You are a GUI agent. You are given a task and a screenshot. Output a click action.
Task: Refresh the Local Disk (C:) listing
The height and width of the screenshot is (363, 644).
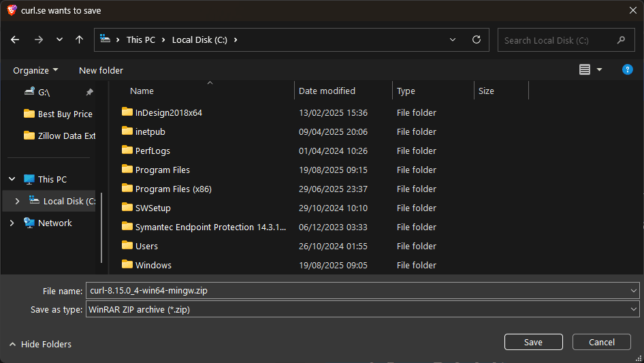click(476, 40)
